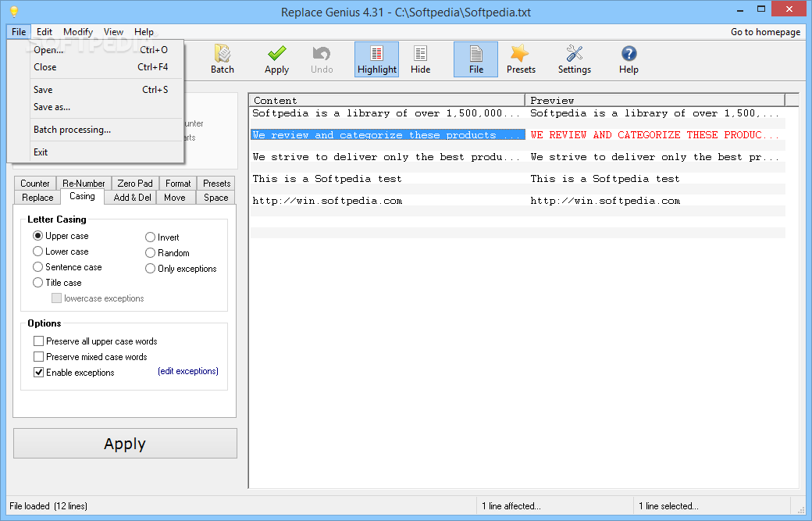The height and width of the screenshot is (521, 812).
Task: Click 'File loaded (12 lines)' status text
Action: 48,506
